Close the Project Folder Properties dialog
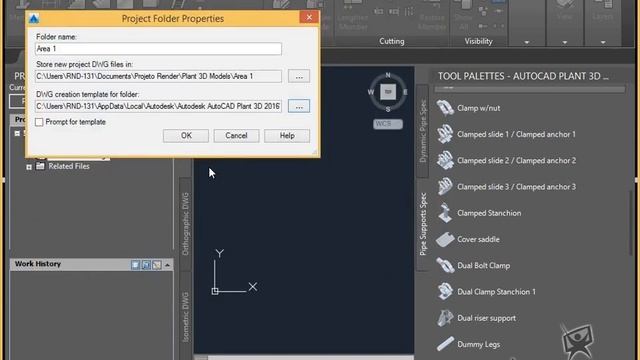The height and width of the screenshot is (360, 640). point(309,17)
